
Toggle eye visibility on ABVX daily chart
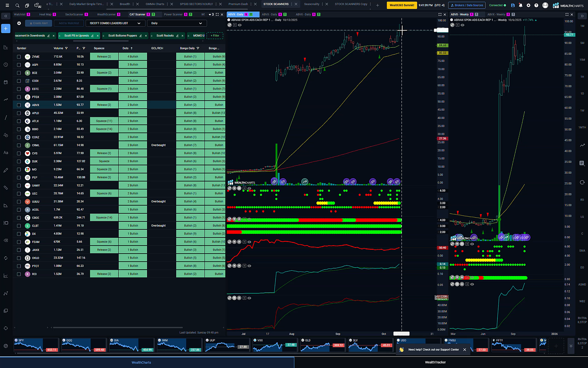(240, 25)
